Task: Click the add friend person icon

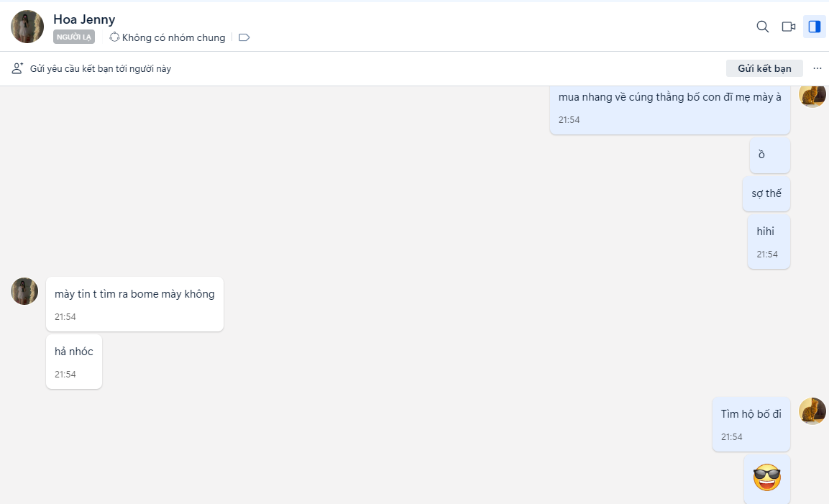Action: (17, 68)
